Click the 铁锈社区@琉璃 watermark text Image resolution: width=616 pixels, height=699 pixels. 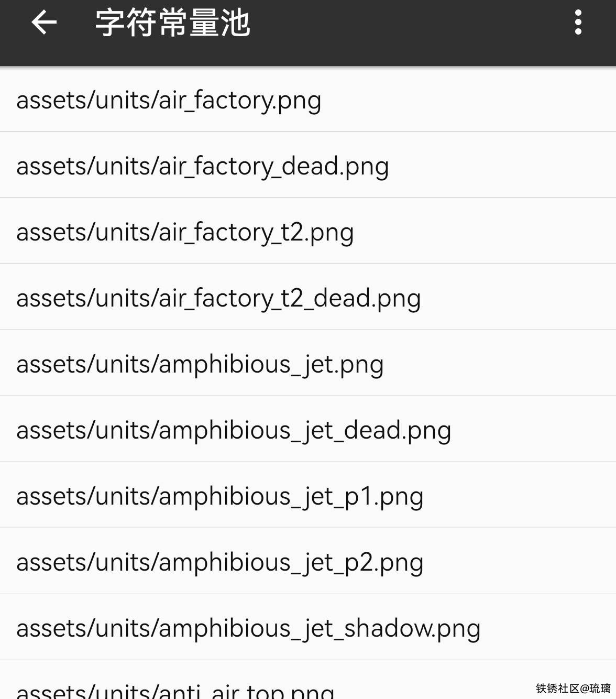[573, 689]
